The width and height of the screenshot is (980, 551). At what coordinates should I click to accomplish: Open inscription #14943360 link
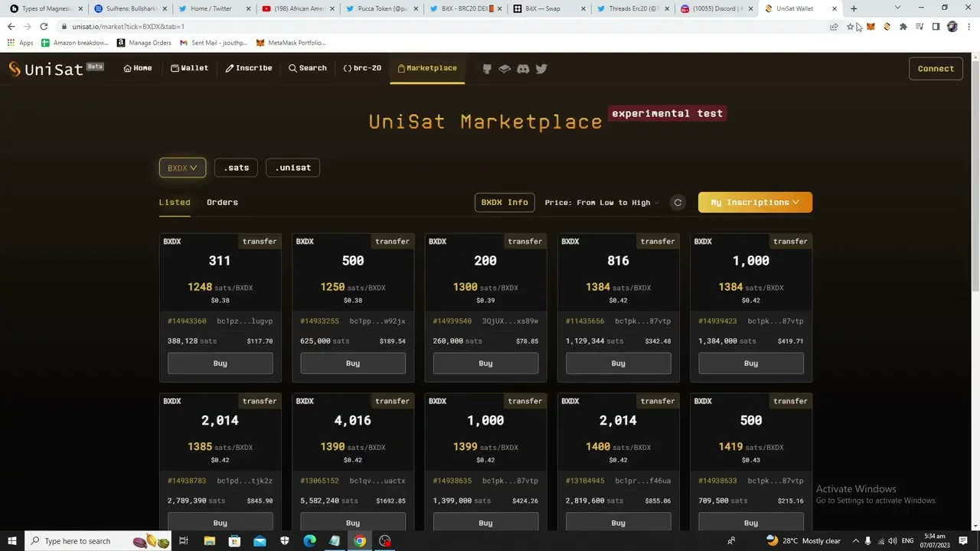point(187,321)
